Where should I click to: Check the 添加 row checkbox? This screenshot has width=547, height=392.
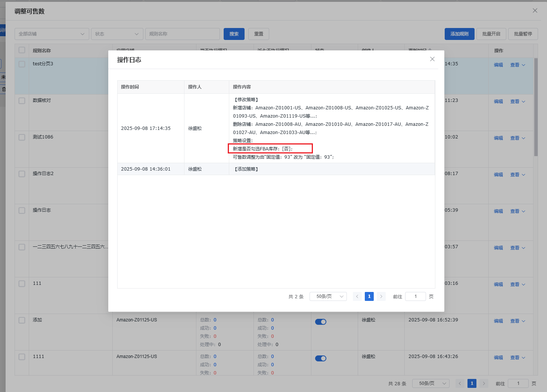[22, 320]
